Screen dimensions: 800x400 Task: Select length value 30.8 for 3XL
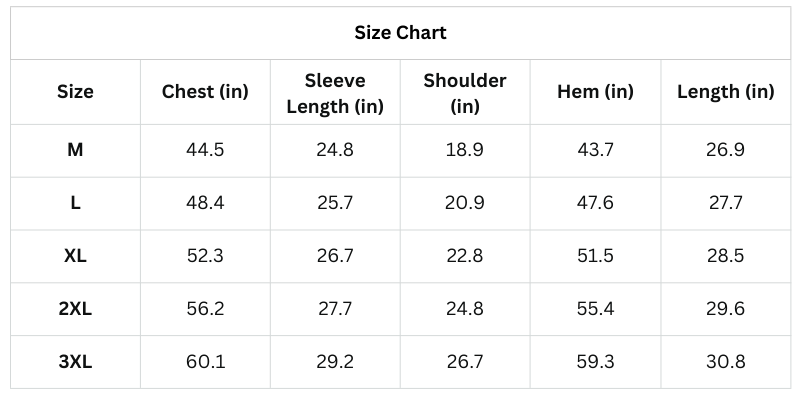coord(725,362)
